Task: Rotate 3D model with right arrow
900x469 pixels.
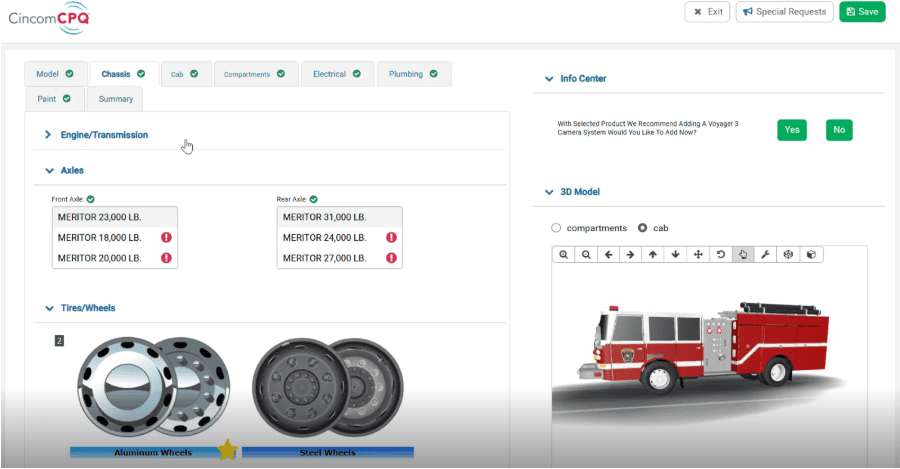Action: tap(630, 254)
